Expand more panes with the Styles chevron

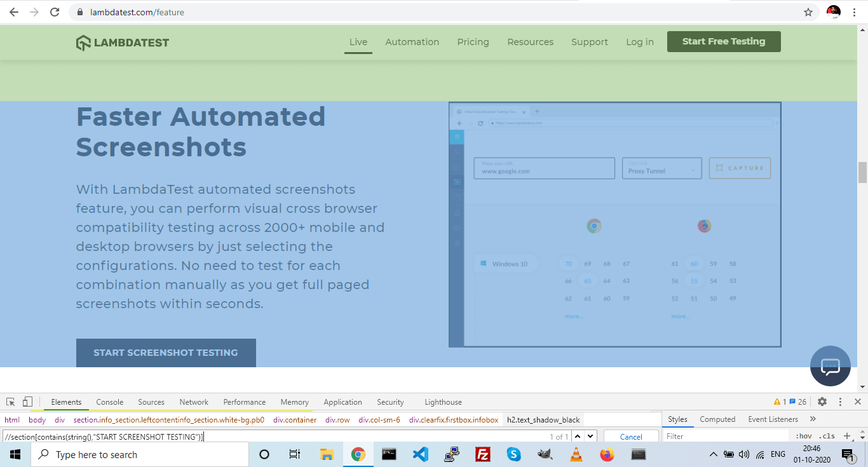[813, 419]
